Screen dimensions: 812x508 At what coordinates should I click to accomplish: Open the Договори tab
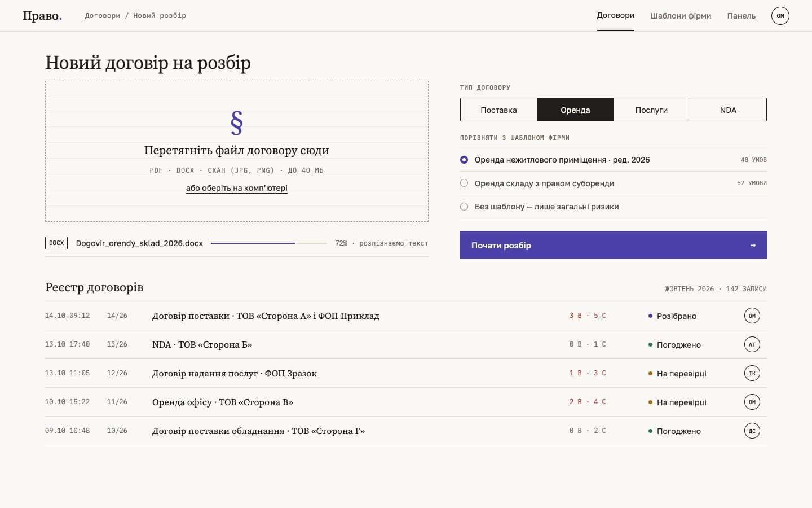(616, 16)
